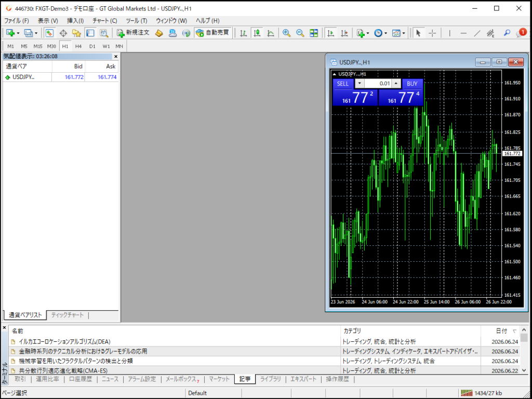Toggle 自動売買 auto trading
532x399 pixels.
click(212, 33)
